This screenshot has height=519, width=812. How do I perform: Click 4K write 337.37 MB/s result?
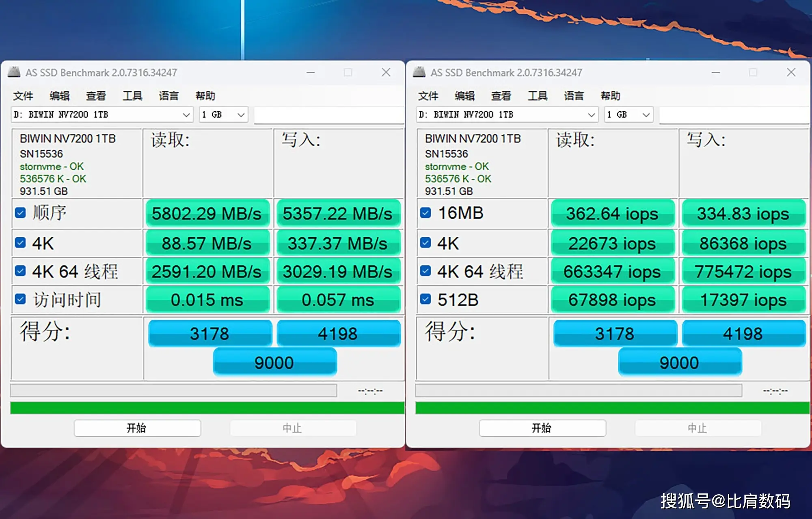[338, 243]
